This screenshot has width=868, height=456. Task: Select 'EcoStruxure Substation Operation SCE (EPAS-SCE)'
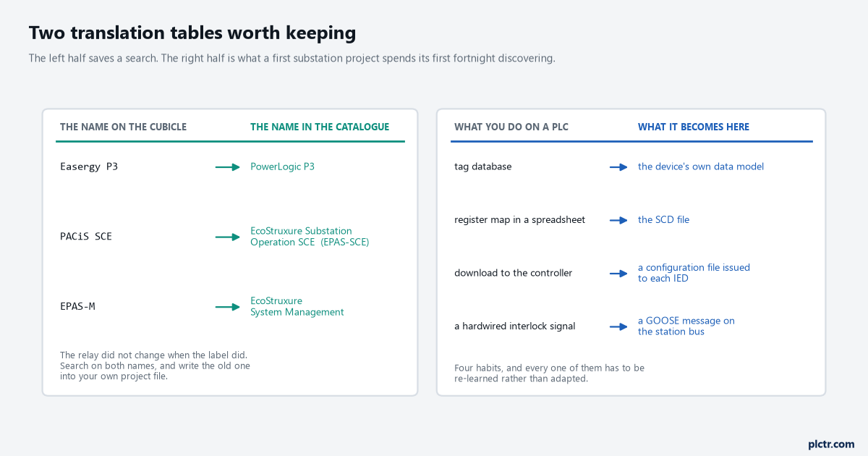tap(310, 237)
